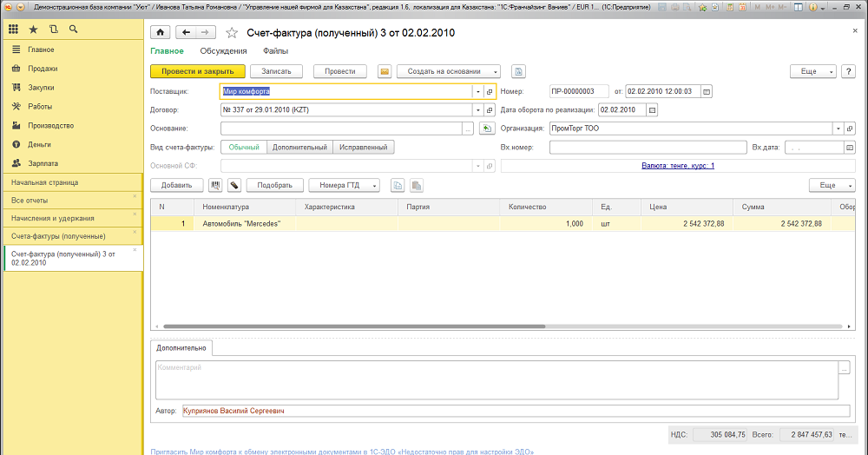This screenshot has width=868, height=455.
Task: Open the Валюта: тенге, курс link
Action: click(x=677, y=165)
